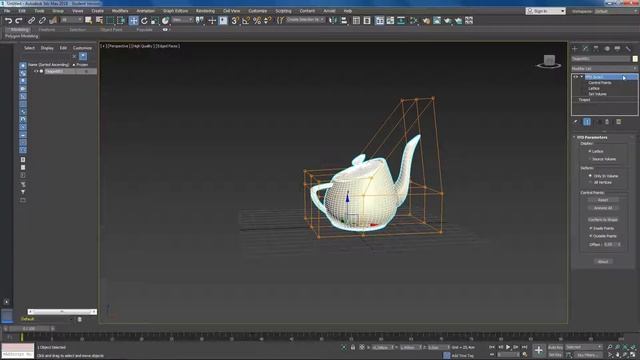Viewport: 640px width, 360px height.
Task: Toggle the Window/Crossing selection icon
Action: (121, 20)
